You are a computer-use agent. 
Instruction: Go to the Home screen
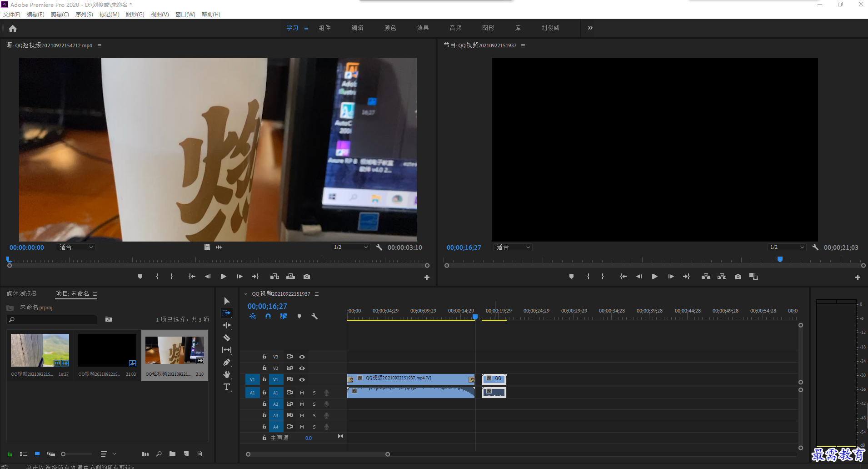point(13,28)
